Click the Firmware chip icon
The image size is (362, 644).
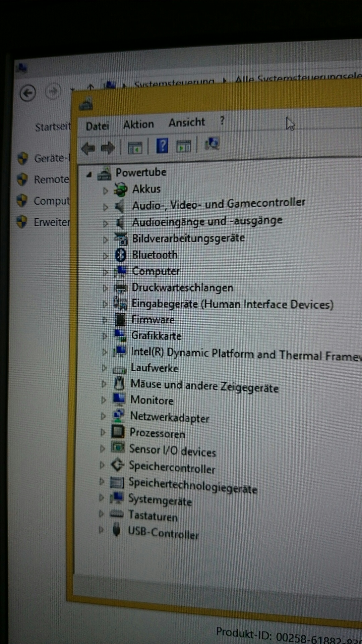[x=120, y=319]
